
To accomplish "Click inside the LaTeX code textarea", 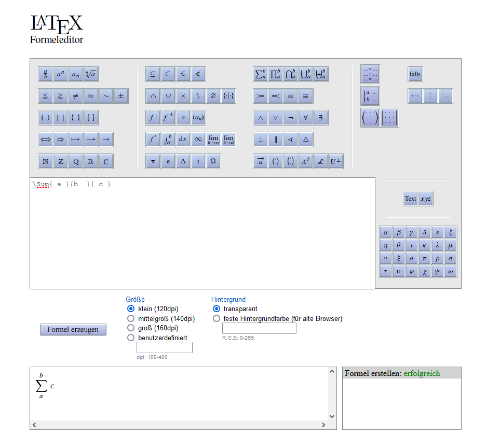I will pyautogui.click(x=202, y=233).
